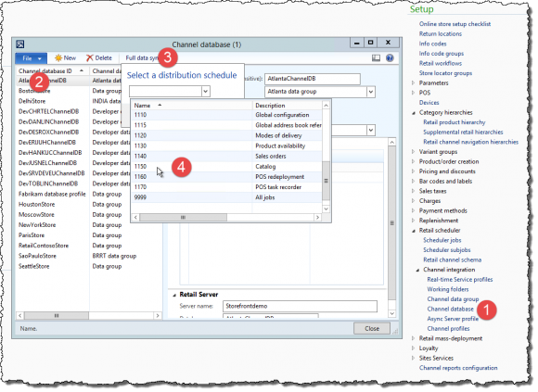Collapse the Retail scheduler tree node
Screen dimensions: 538x392
click(x=414, y=231)
